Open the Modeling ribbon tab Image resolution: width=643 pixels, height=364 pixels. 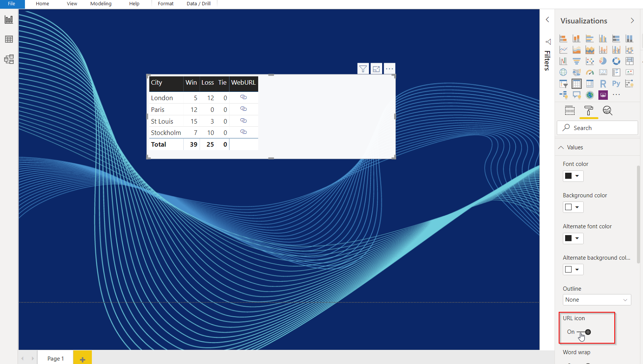click(x=101, y=4)
